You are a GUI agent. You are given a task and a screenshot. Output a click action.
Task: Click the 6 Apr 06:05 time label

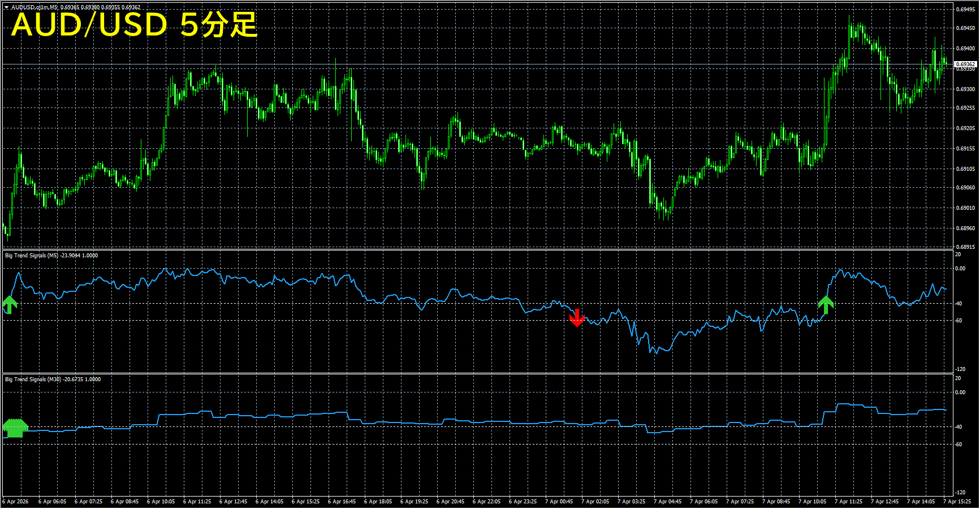click(x=52, y=502)
